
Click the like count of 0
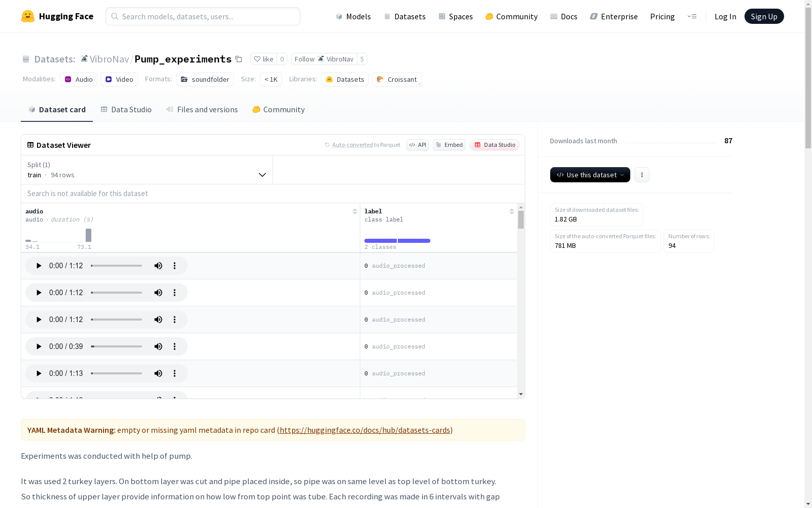pyautogui.click(x=282, y=59)
